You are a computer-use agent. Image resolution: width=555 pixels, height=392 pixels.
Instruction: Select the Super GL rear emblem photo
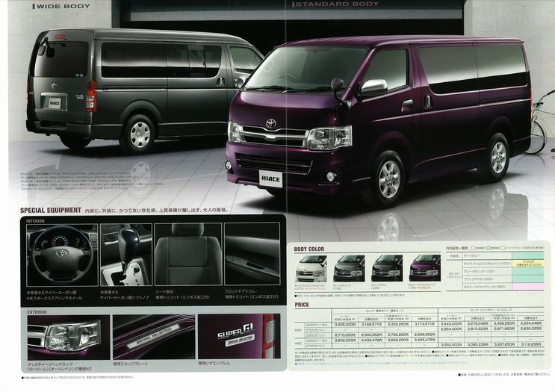point(239,337)
